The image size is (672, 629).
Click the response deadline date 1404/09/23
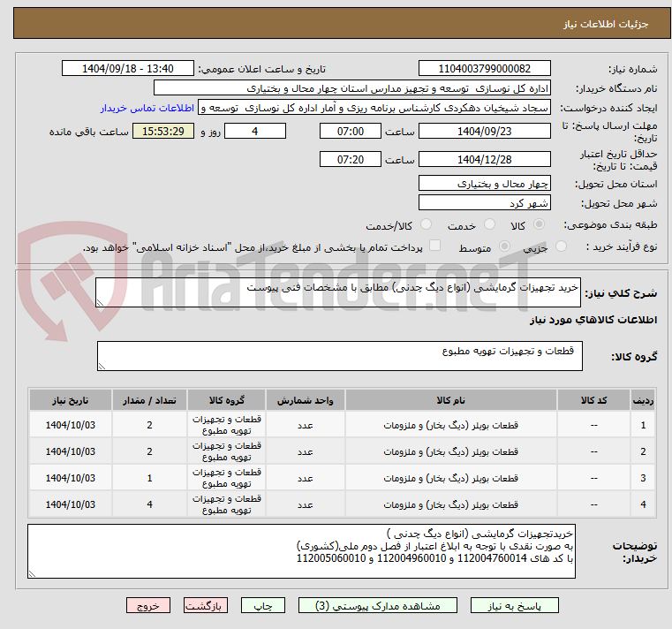[x=484, y=132]
